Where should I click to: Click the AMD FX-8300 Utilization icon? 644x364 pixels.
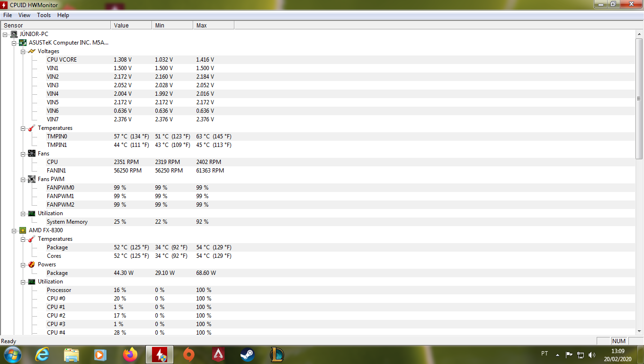[x=32, y=282]
